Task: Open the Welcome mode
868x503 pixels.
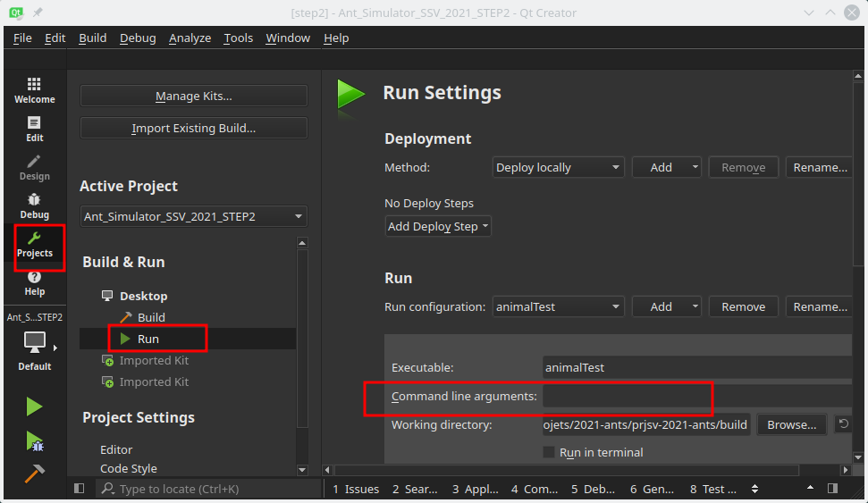Action: click(34, 91)
